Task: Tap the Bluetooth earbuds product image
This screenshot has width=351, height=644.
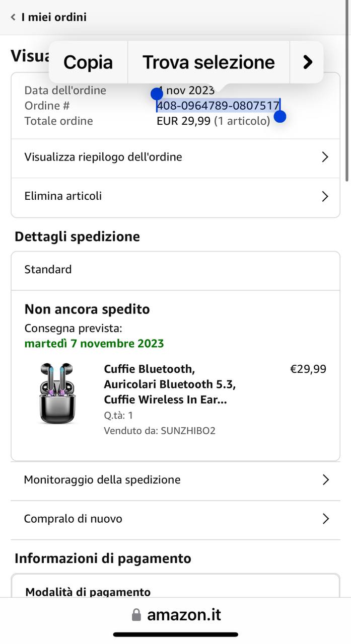Action: (57, 393)
